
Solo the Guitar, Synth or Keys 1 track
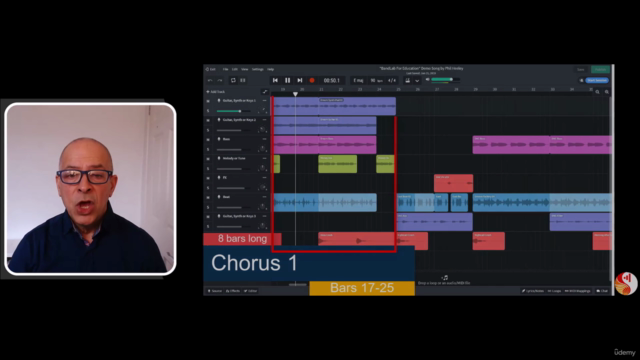[x=208, y=111]
